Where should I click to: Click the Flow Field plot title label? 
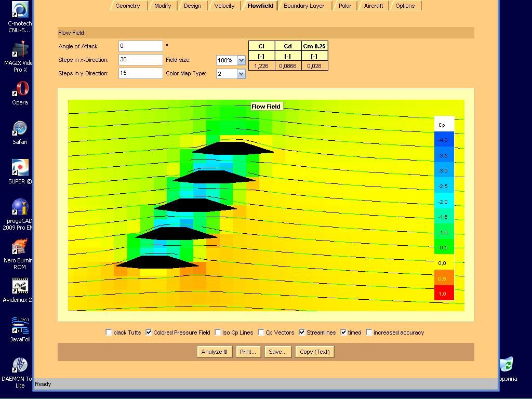point(265,107)
